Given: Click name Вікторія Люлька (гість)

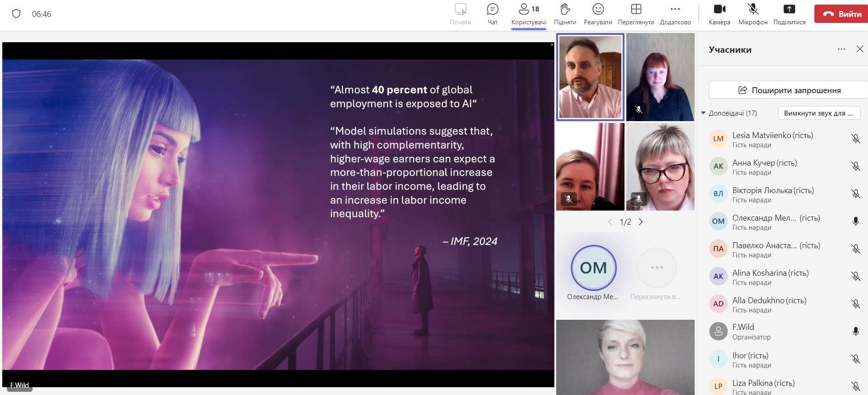Looking at the screenshot, I should 773,190.
